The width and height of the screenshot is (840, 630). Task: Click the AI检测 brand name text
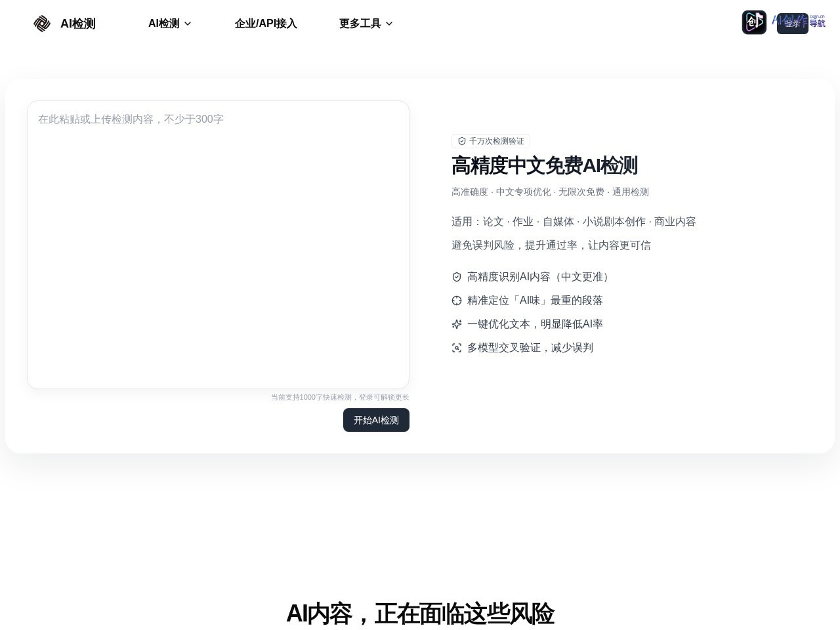78,24
